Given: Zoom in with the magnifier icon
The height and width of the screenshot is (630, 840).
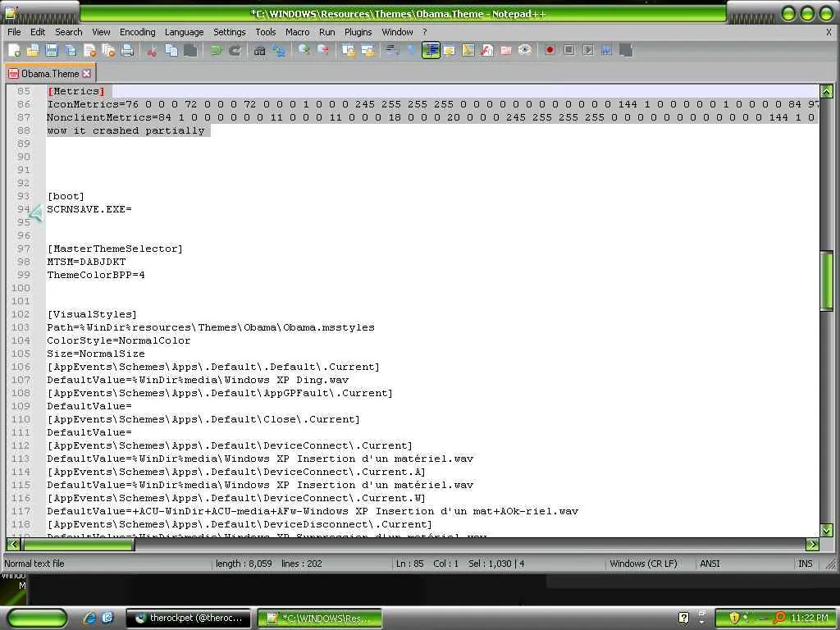Looking at the screenshot, I should [304, 50].
